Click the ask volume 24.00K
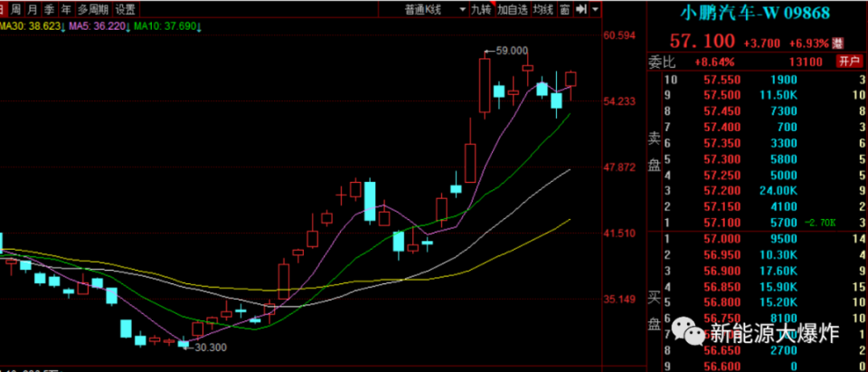 point(778,191)
